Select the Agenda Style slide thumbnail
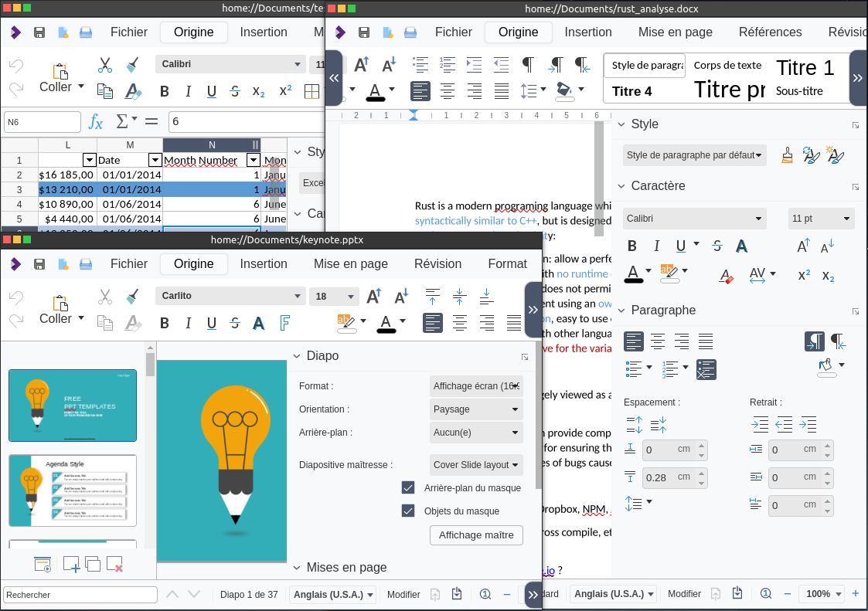 coord(73,490)
